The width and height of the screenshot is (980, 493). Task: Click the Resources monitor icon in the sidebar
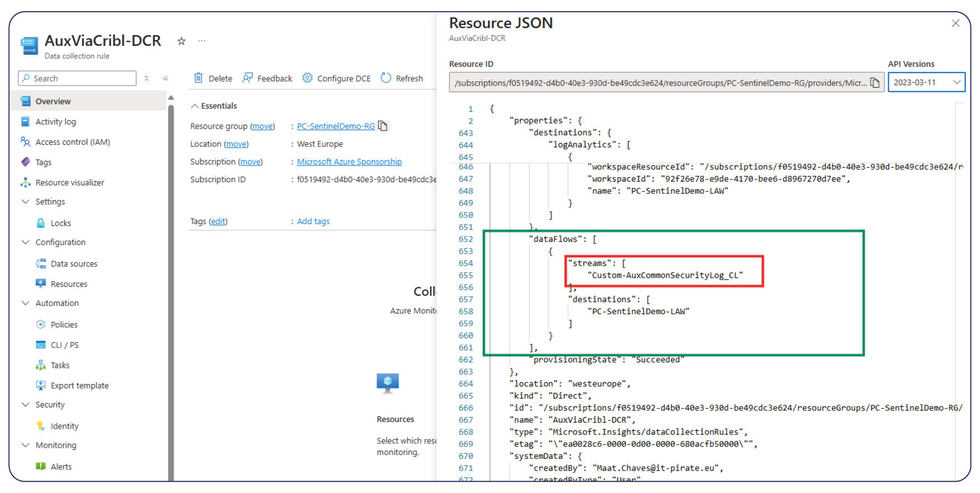pyautogui.click(x=41, y=283)
